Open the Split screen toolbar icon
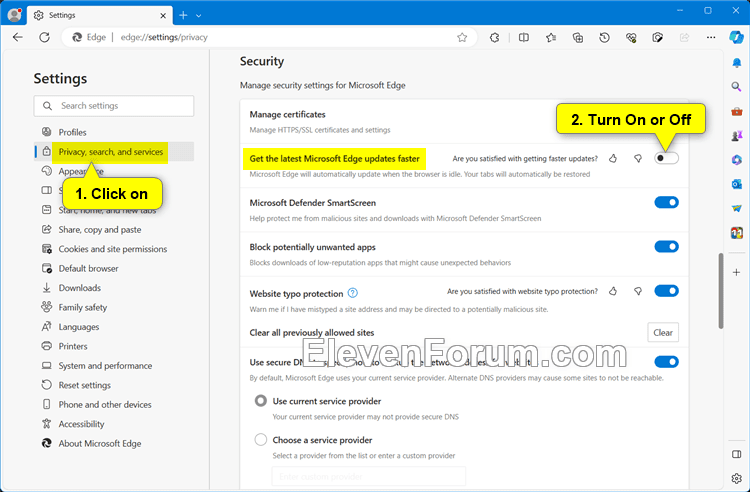Viewport: 750px width, 492px height. pos(524,37)
